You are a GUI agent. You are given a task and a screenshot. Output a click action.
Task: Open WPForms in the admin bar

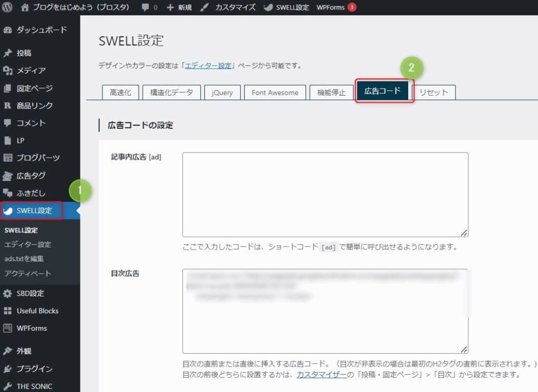click(330, 7)
